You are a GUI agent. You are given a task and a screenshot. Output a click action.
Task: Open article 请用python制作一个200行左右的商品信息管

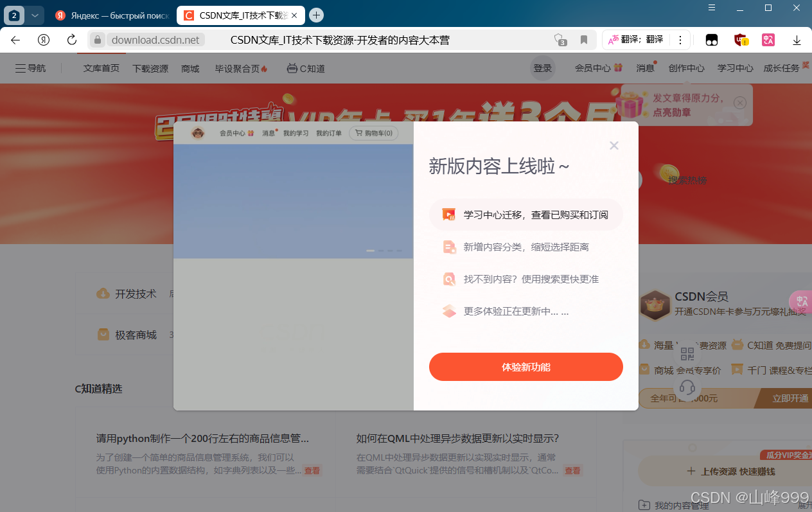coord(202,438)
